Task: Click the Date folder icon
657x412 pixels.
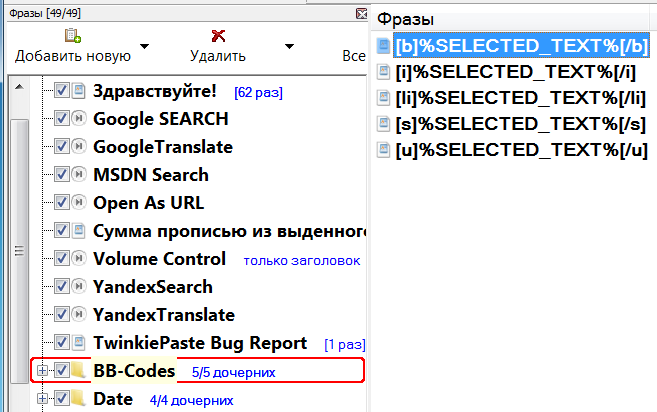Action: (78, 399)
